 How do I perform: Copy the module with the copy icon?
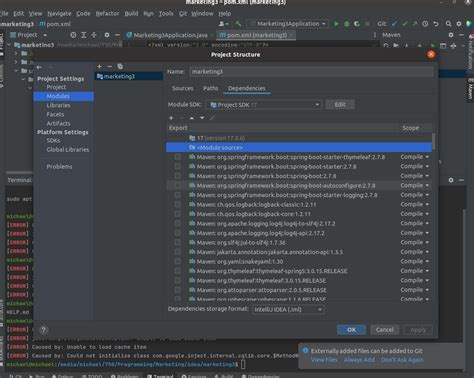pyautogui.click(x=120, y=67)
